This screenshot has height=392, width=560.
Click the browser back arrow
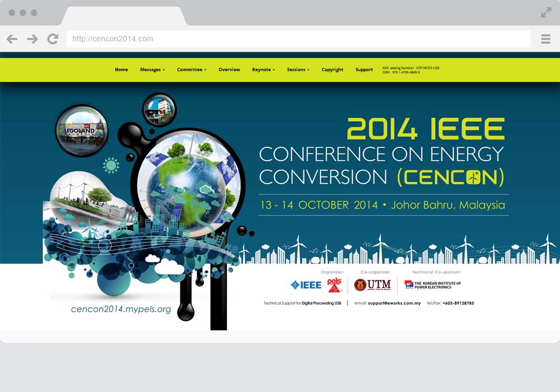point(12,39)
